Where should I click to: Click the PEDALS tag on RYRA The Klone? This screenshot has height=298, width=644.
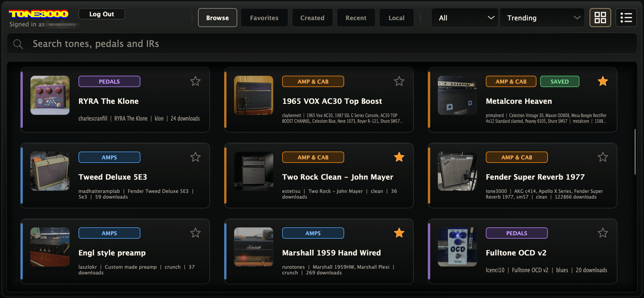coord(109,81)
